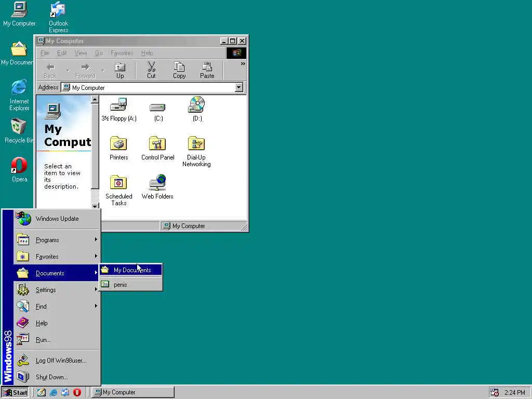The width and height of the screenshot is (532, 399).
Task: Open the File menu
Action: pyautogui.click(x=45, y=53)
